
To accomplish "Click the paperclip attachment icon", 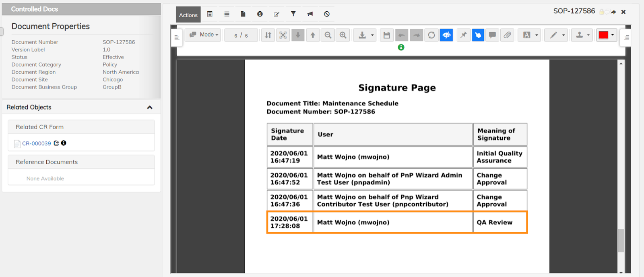I will tap(507, 35).
